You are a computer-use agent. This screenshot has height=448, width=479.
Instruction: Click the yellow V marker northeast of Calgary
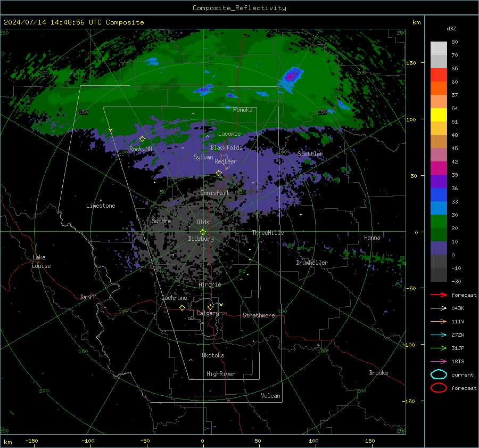(x=221, y=305)
